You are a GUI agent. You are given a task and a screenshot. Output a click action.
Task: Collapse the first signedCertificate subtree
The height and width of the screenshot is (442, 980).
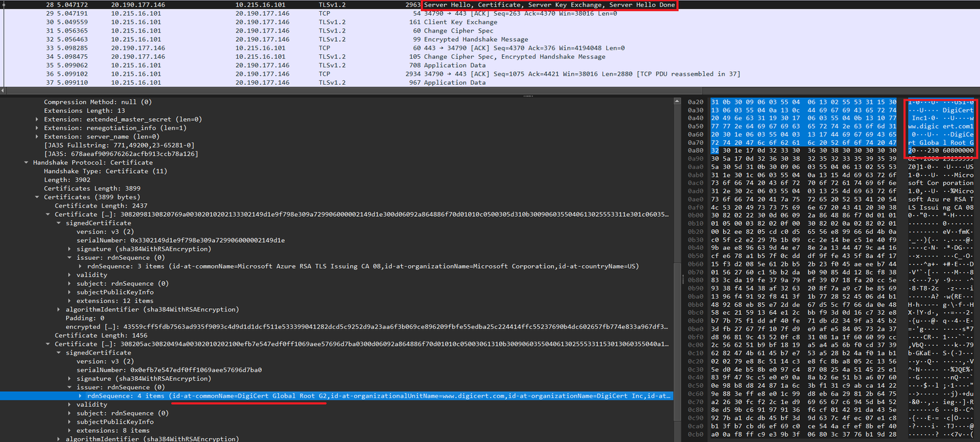(59, 222)
